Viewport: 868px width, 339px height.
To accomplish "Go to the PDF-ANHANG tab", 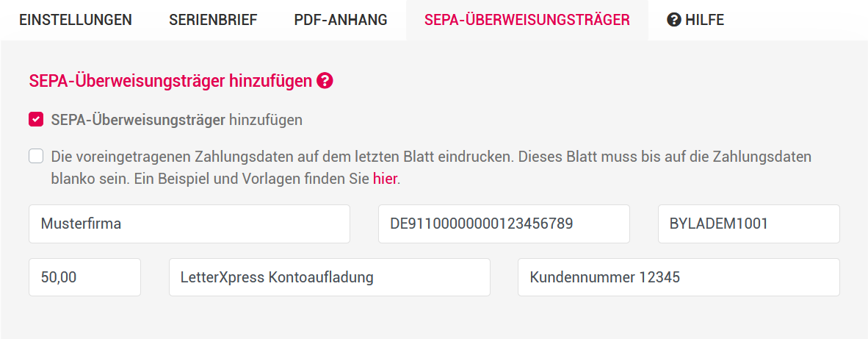I will [341, 20].
